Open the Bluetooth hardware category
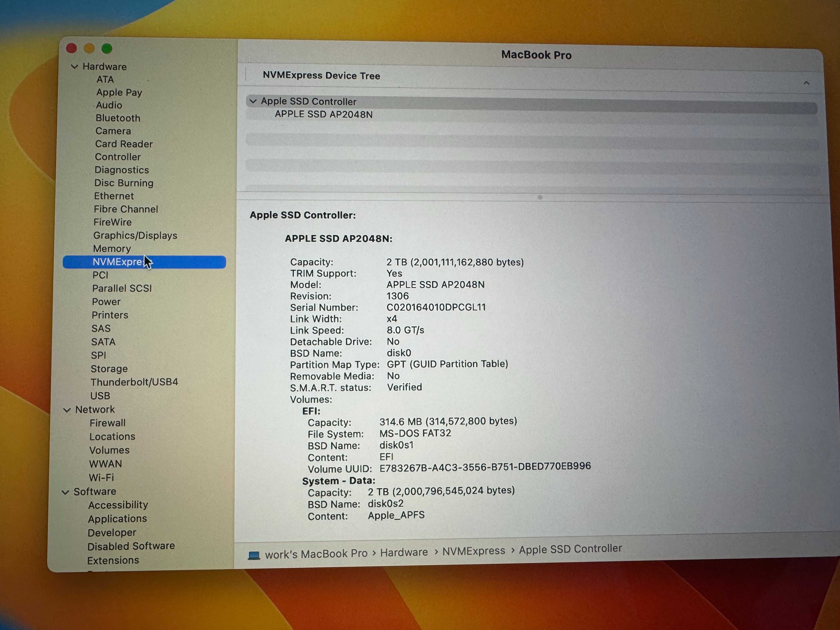 pyautogui.click(x=118, y=118)
